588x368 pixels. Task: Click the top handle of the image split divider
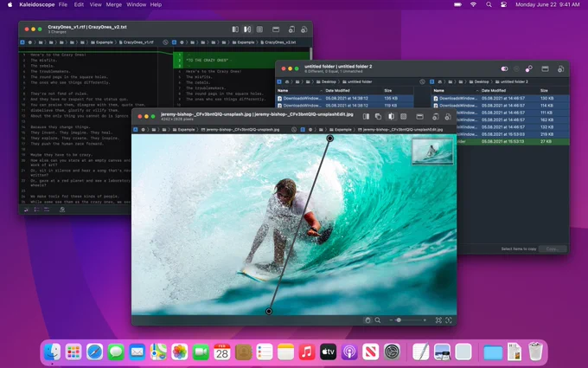point(330,139)
